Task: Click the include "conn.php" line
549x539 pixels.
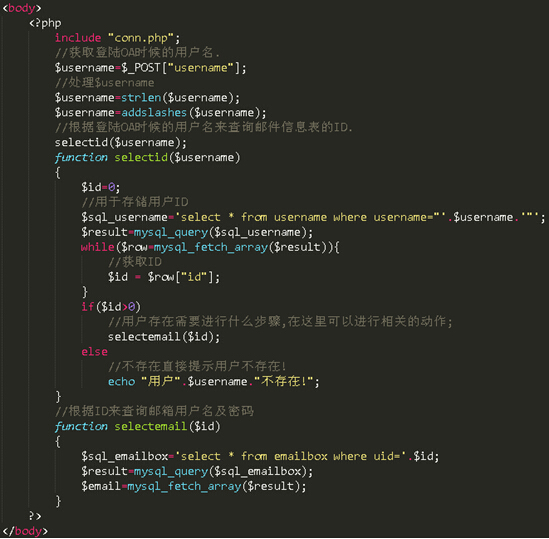Action: tap(117, 38)
